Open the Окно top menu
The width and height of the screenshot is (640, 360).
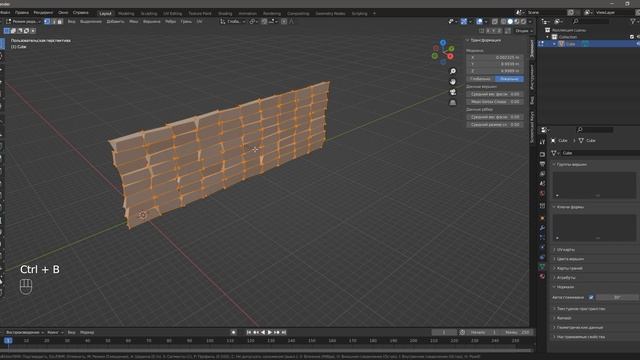tap(63, 13)
